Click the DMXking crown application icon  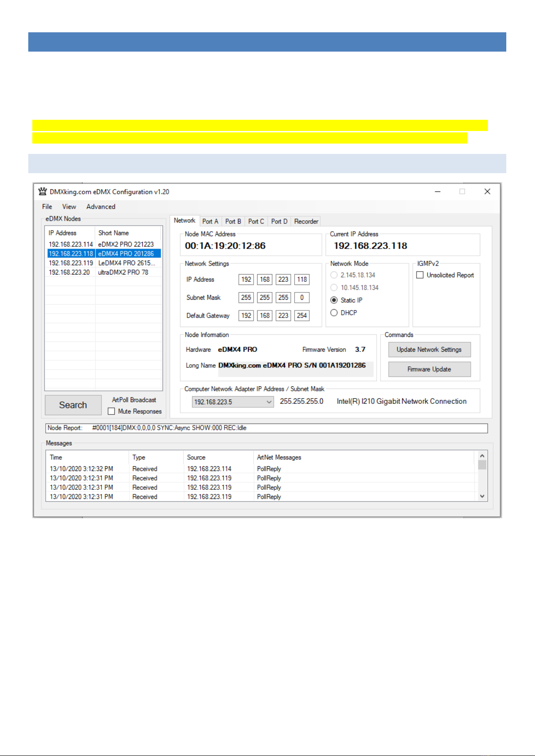pos(43,192)
